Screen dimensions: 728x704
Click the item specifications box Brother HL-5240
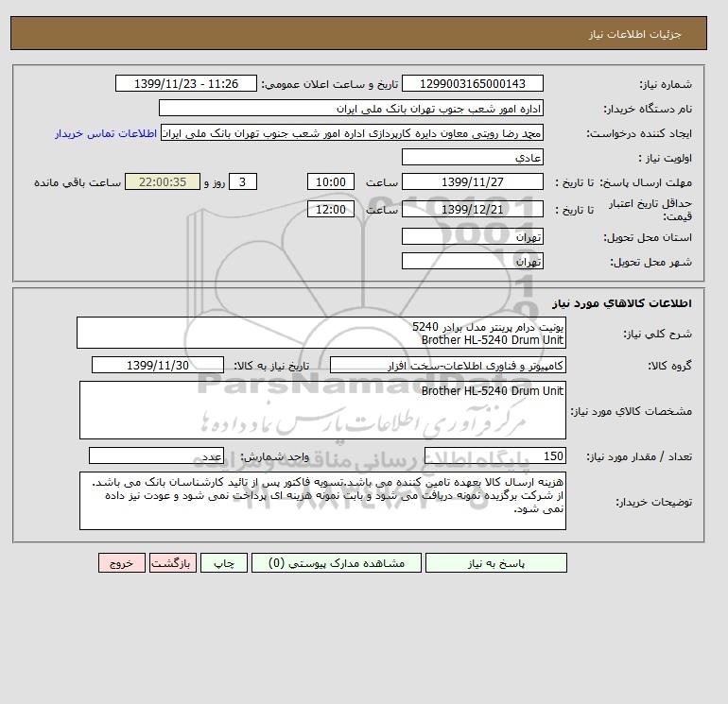click(x=322, y=410)
